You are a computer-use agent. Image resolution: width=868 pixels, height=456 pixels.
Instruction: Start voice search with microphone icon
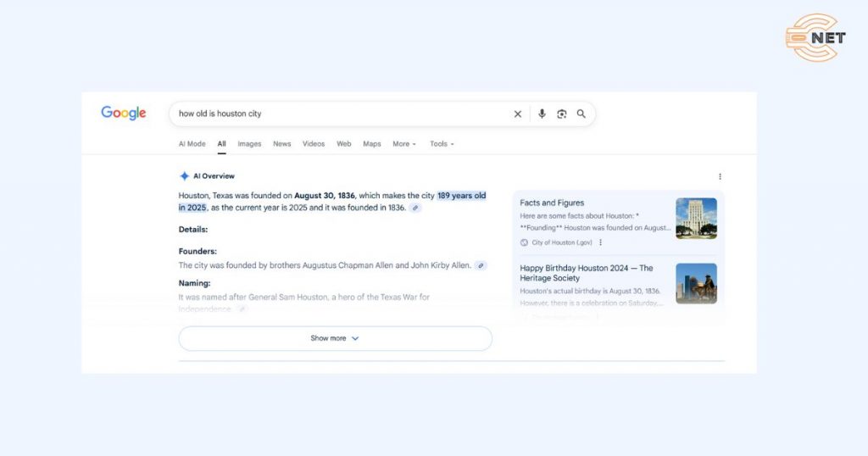542,114
